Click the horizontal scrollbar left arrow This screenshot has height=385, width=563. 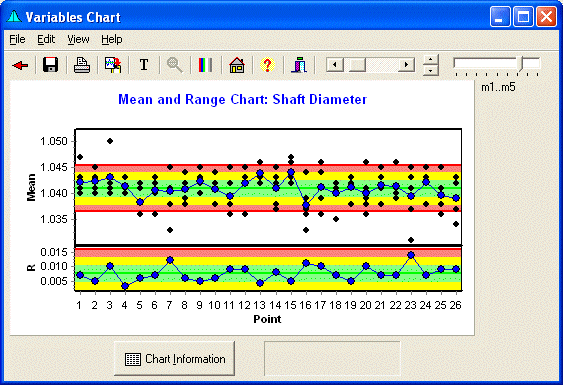point(335,65)
